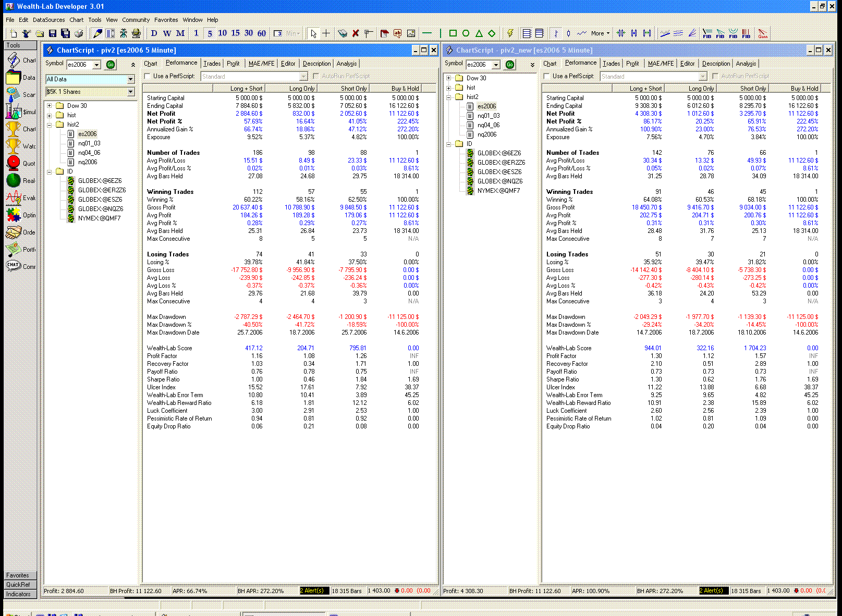Click the green Go button in piv2_new window
The height and width of the screenshot is (616, 842).
click(x=510, y=65)
